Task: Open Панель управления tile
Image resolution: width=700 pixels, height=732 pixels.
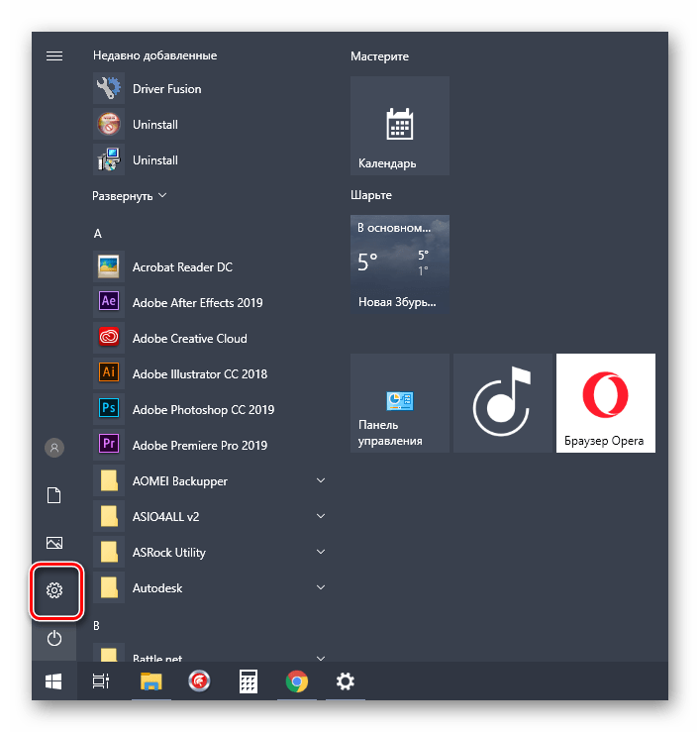Action: [x=400, y=403]
